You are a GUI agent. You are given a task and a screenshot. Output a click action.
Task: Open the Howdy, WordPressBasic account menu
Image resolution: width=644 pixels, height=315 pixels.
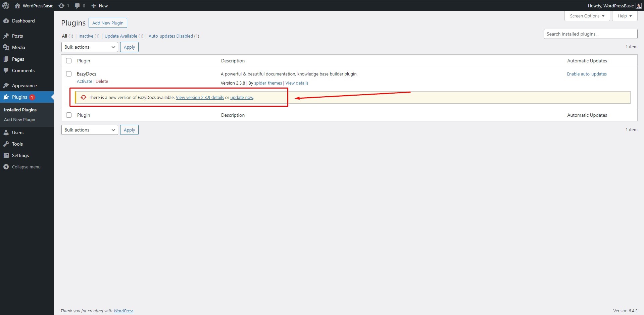click(614, 6)
